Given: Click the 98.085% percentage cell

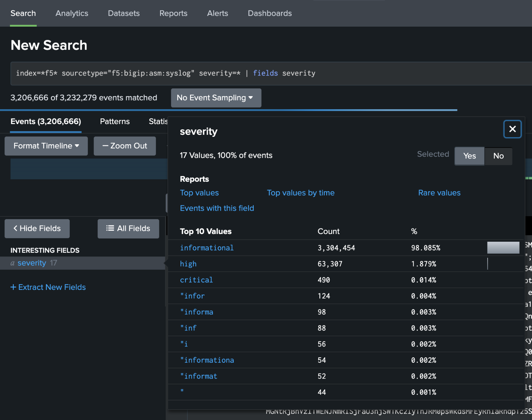Looking at the screenshot, I should click(426, 248).
